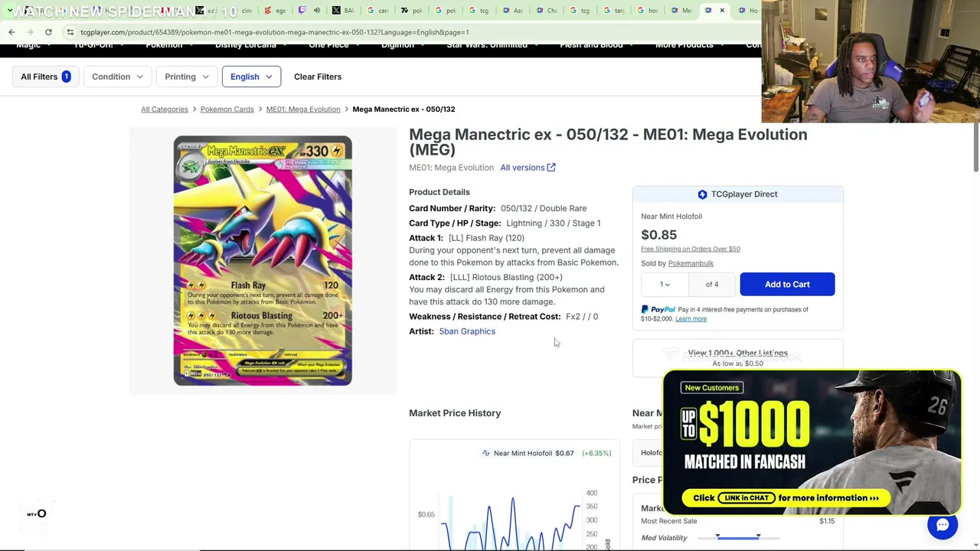Open the quantity selector dropdown
The image size is (980, 551).
tap(665, 285)
